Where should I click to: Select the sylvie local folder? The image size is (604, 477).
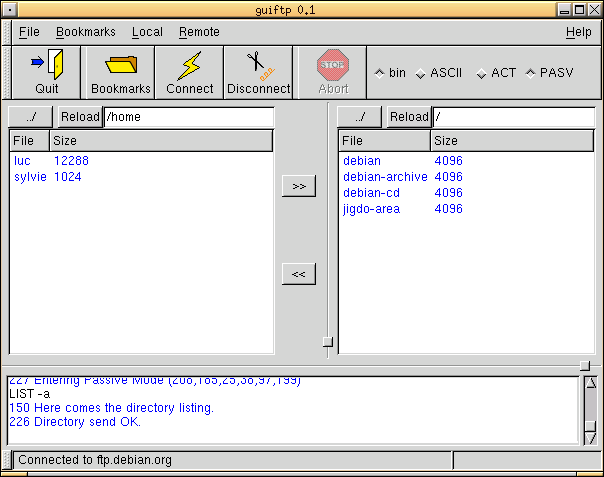coord(30,177)
